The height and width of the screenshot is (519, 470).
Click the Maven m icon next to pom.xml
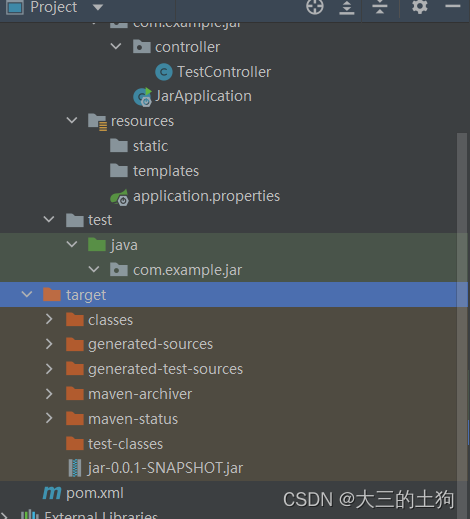tap(52, 493)
